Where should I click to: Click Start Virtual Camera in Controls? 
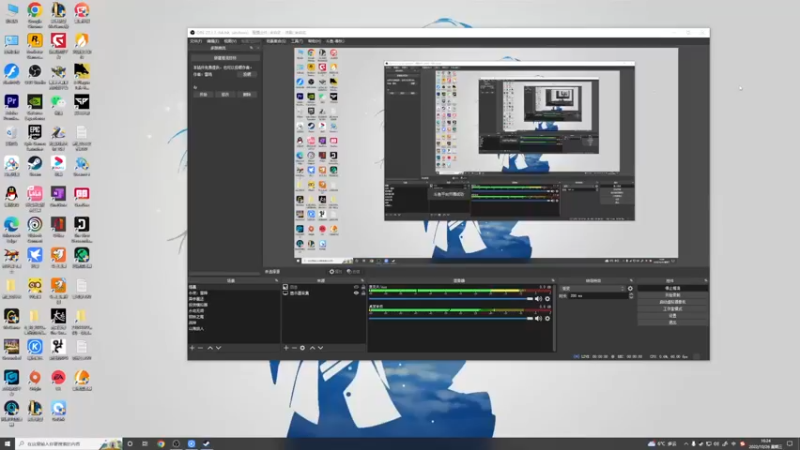tap(672, 302)
